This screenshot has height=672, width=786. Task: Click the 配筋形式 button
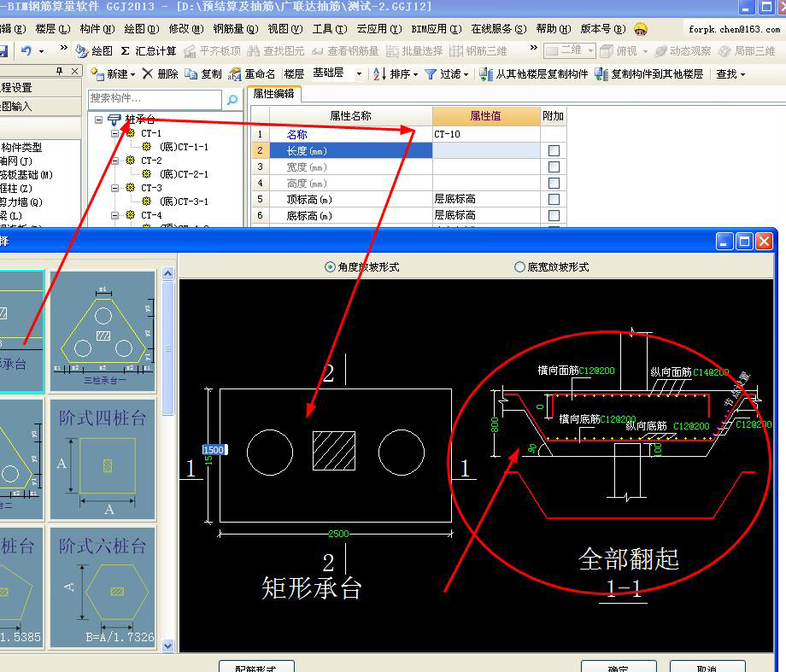tap(256, 668)
